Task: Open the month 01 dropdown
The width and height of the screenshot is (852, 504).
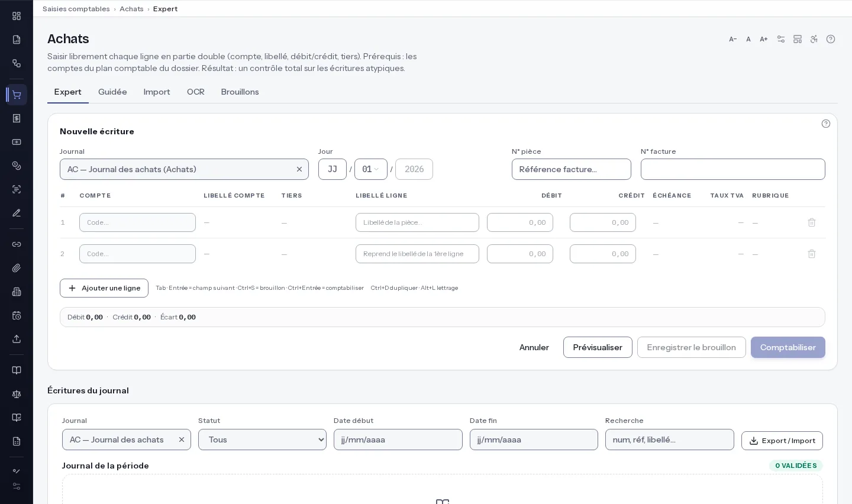Action: [x=371, y=169]
